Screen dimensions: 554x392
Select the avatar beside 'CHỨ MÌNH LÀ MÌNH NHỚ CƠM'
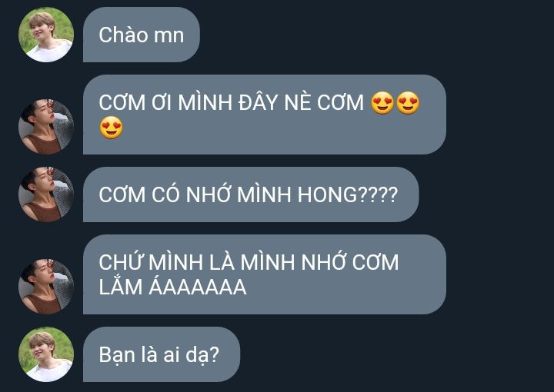pos(46,287)
